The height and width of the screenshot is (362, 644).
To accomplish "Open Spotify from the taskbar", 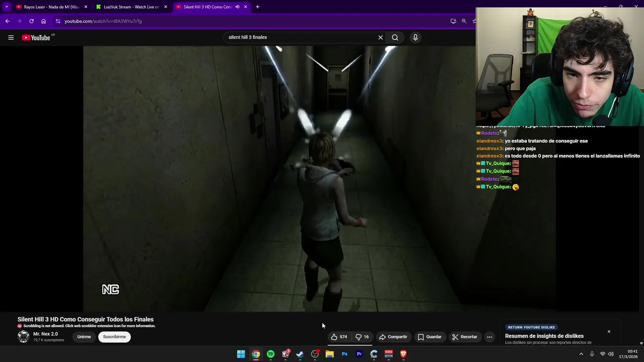I will click(271, 354).
